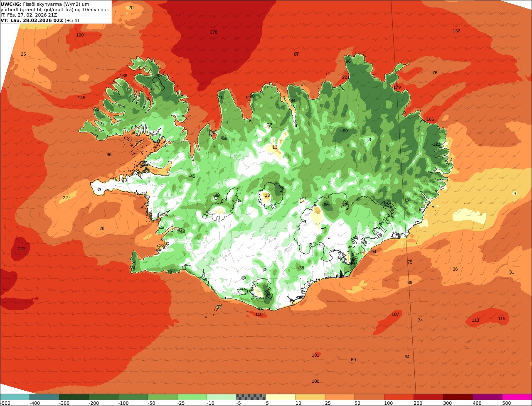The height and width of the screenshot is (406, 532).
Task: Click the '-122' value in east Iceland
Action: 436,144
